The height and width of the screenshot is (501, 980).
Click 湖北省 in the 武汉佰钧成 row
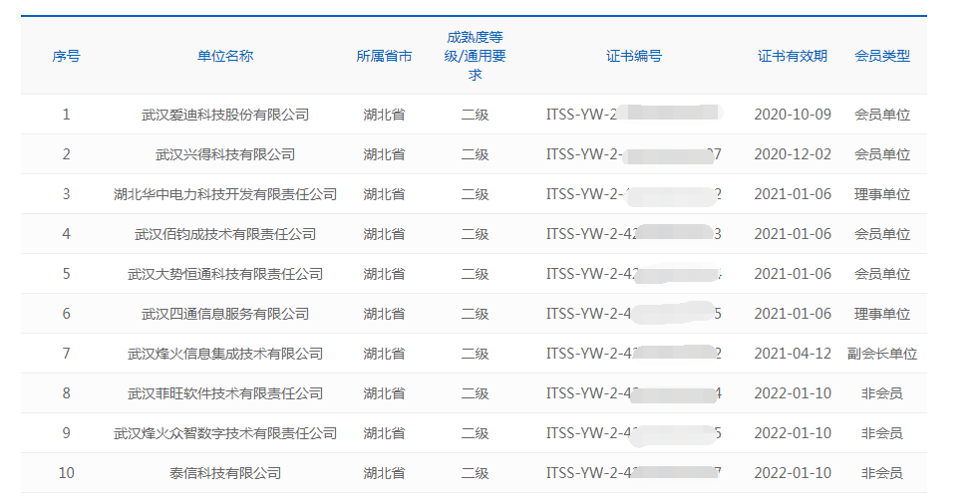click(x=384, y=234)
